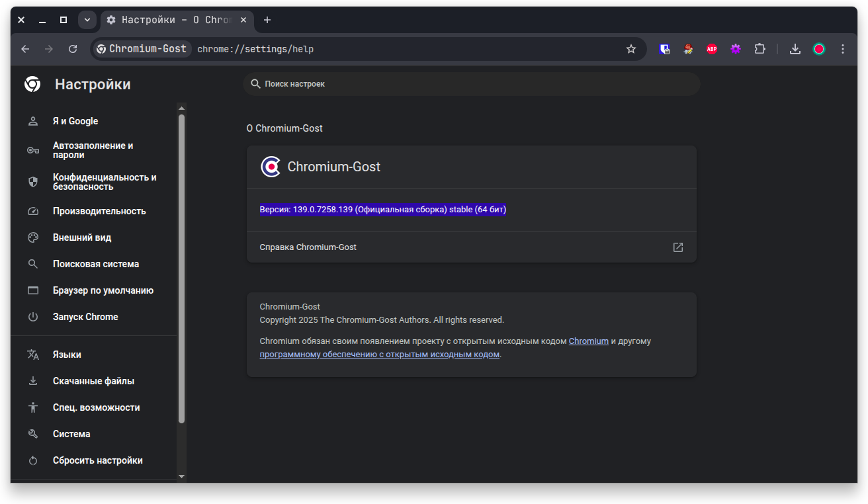Open Спец. возможности settings
Screen dimensions: 868x504
94,407
